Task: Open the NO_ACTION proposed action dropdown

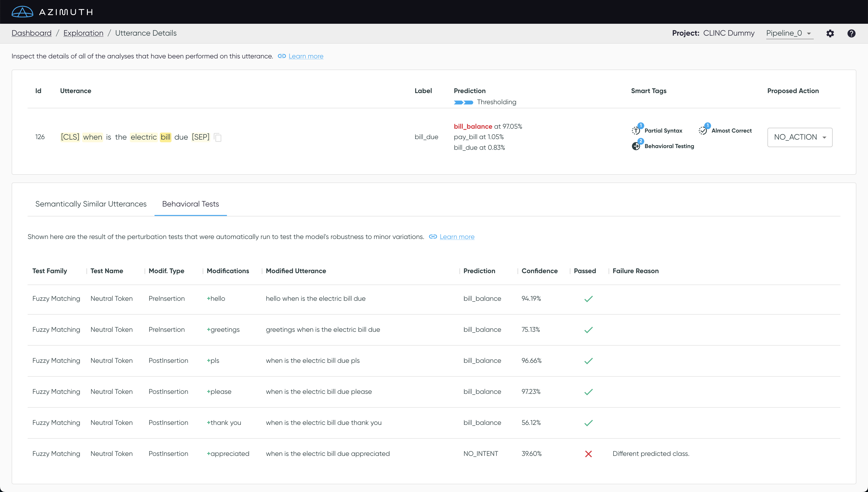Action: click(800, 137)
